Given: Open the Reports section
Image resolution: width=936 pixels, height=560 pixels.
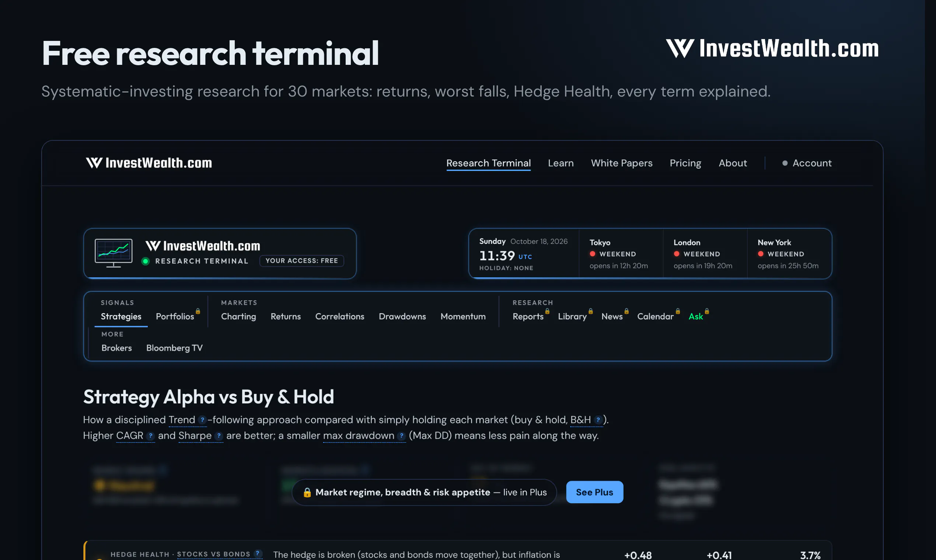Looking at the screenshot, I should 528,316.
